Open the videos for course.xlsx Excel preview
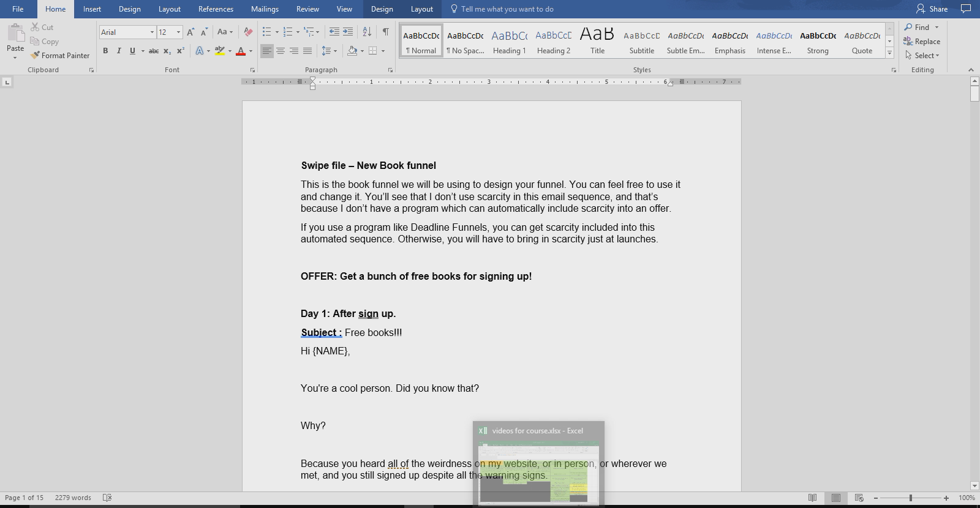980x508 pixels. (538, 463)
